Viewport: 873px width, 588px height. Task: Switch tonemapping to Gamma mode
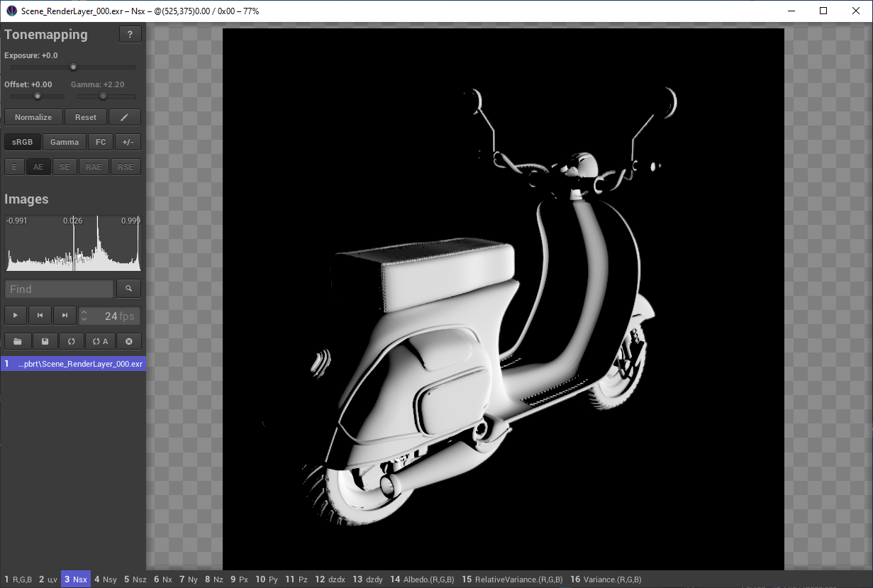coord(65,142)
